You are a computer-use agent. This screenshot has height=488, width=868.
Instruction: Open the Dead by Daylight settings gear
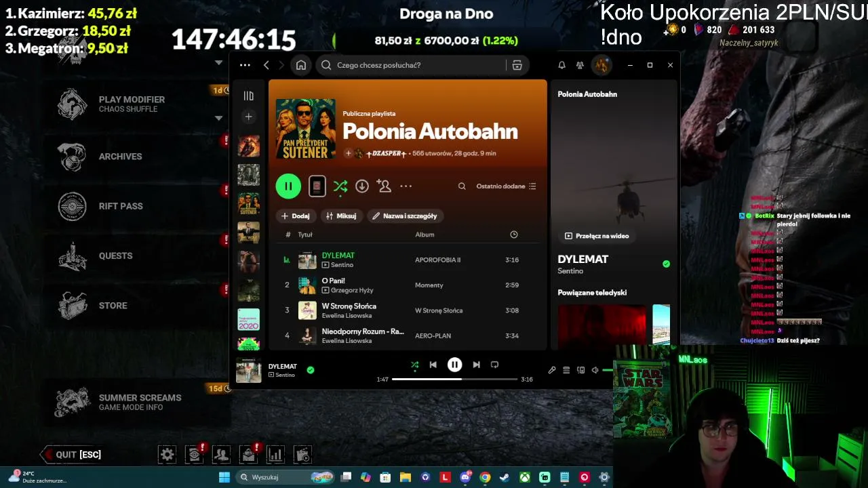(167, 454)
